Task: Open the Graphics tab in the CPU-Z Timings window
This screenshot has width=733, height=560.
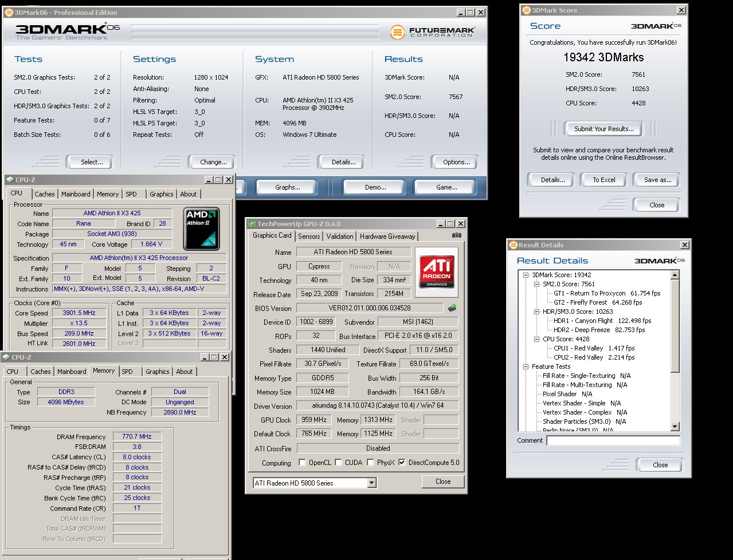Action: coord(158,372)
